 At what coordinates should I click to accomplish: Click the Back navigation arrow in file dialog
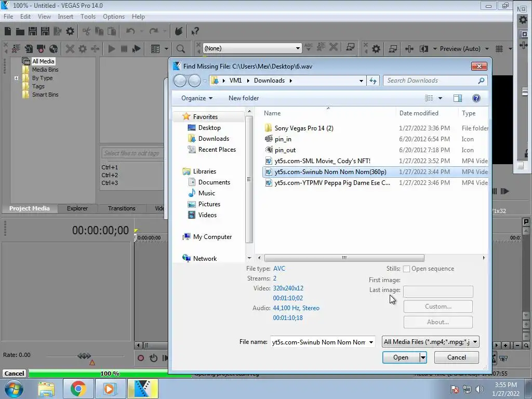(180, 81)
